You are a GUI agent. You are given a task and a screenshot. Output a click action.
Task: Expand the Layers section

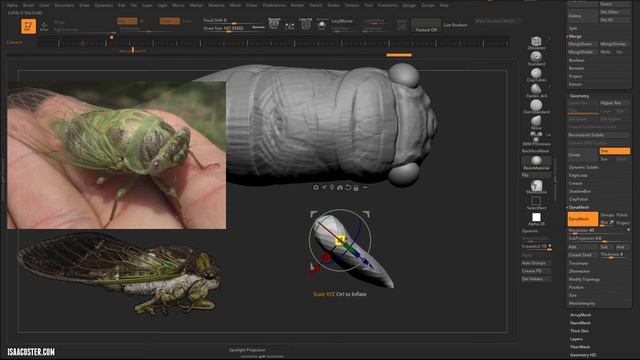[x=576, y=339]
